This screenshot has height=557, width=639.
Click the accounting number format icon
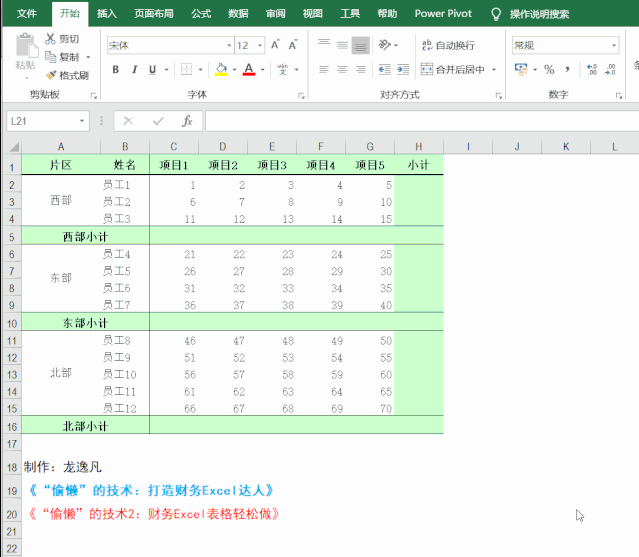click(520, 69)
